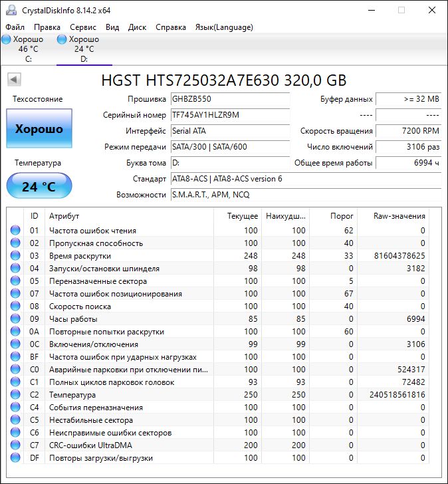
Task: Click the 24 °C temperature button
Action: click(39, 186)
